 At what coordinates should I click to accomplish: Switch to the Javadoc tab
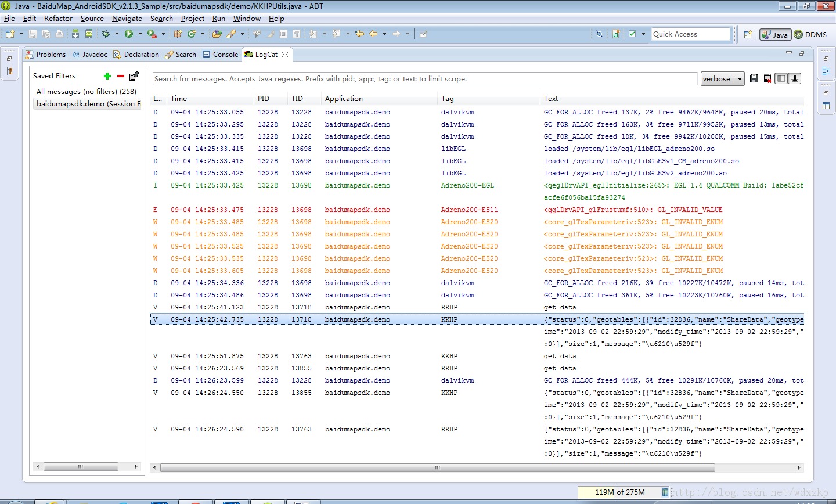90,55
